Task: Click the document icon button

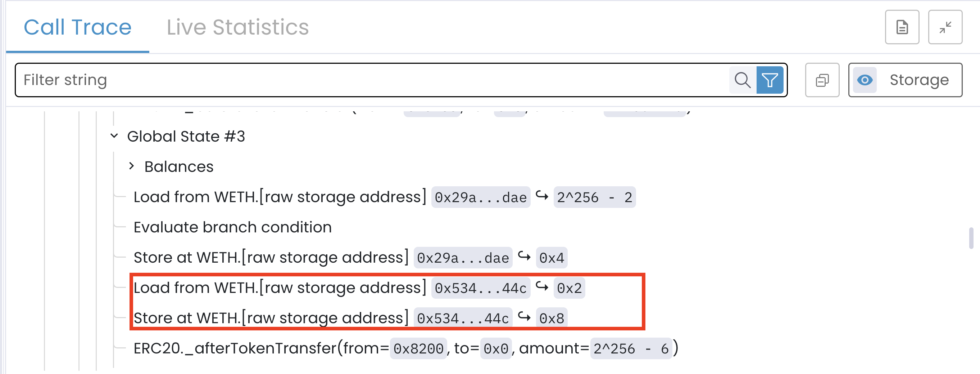Action: pyautogui.click(x=902, y=27)
